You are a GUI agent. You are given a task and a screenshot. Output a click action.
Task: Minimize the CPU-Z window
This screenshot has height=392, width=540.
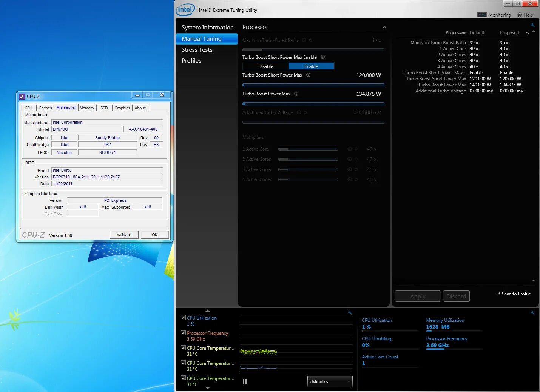tap(137, 95)
